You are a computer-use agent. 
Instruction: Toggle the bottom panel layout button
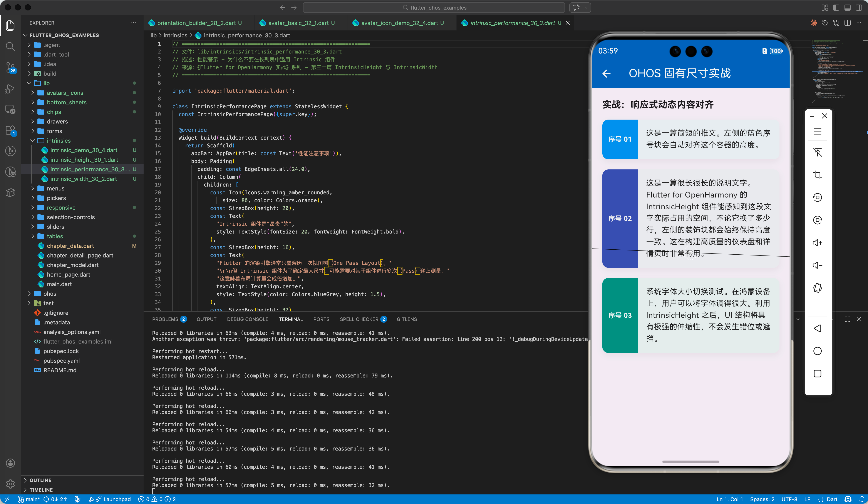(847, 8)
